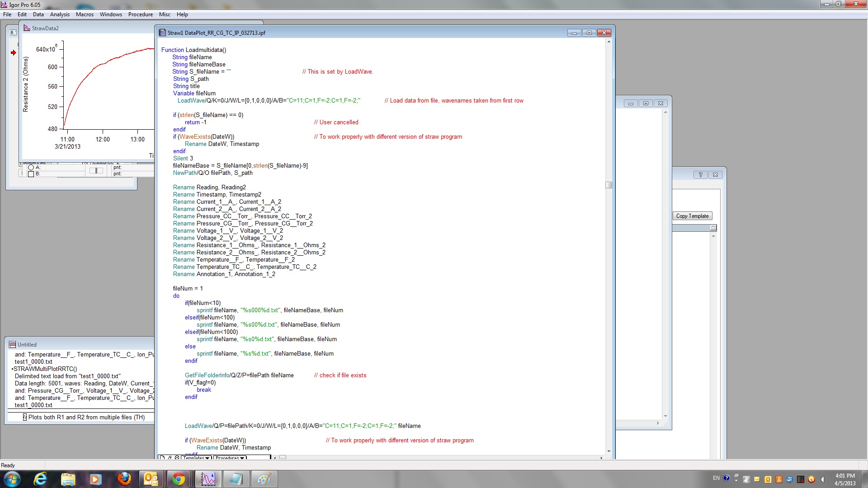
Task: Click the cursor mover slider control
Action: point(96,170)
